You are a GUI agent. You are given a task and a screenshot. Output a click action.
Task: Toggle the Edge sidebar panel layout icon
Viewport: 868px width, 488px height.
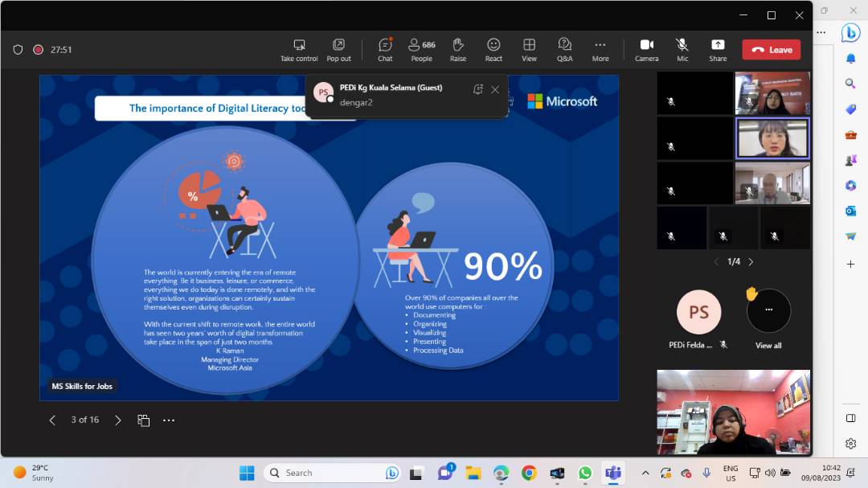coord(851,418)
